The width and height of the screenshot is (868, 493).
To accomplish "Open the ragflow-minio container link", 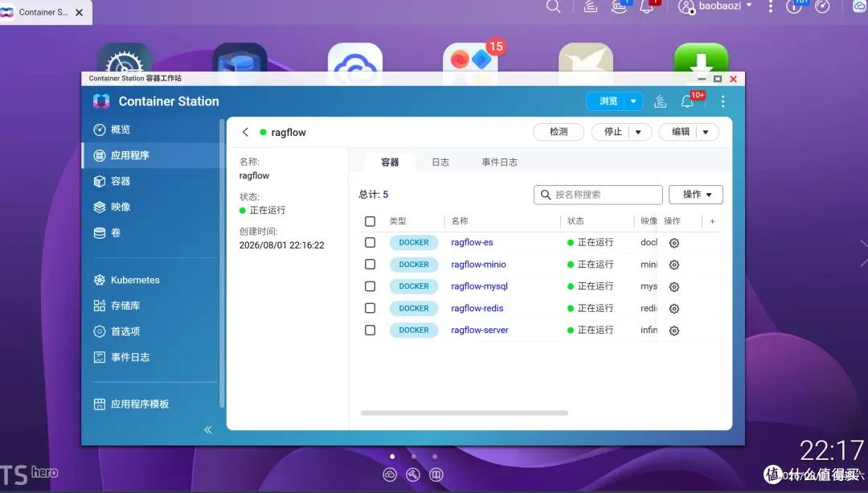I will pyautogui.click(x=478, y=265).
